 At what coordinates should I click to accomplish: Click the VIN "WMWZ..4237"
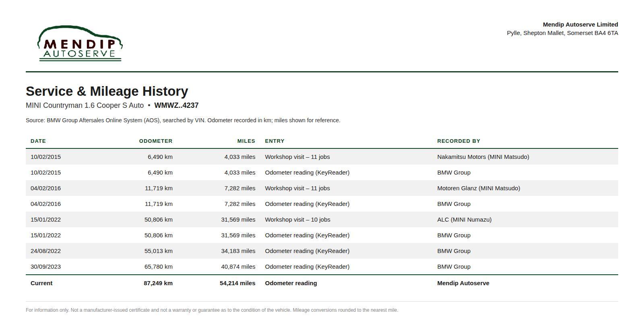pyautogui.click(x=176, y=105)
